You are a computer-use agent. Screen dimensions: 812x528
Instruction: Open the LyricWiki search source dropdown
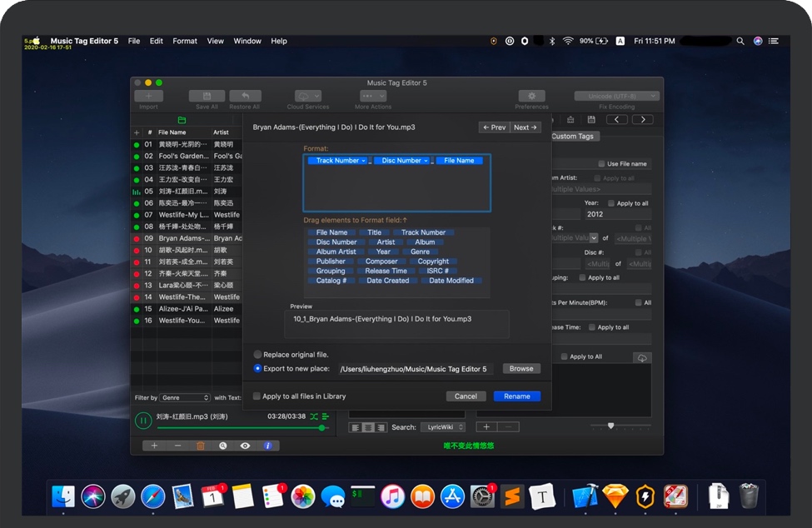tap(442, 427)
